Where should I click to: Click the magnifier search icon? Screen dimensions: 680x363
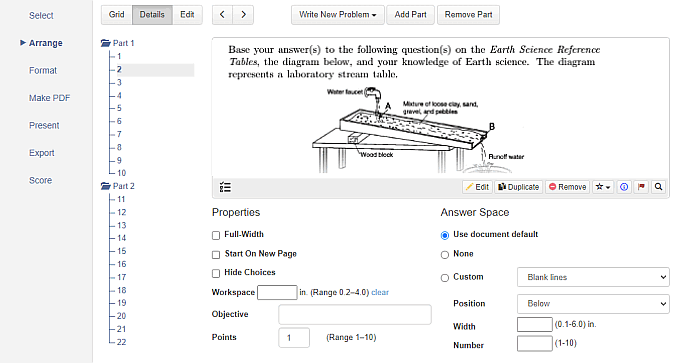[x=658, y=187]
